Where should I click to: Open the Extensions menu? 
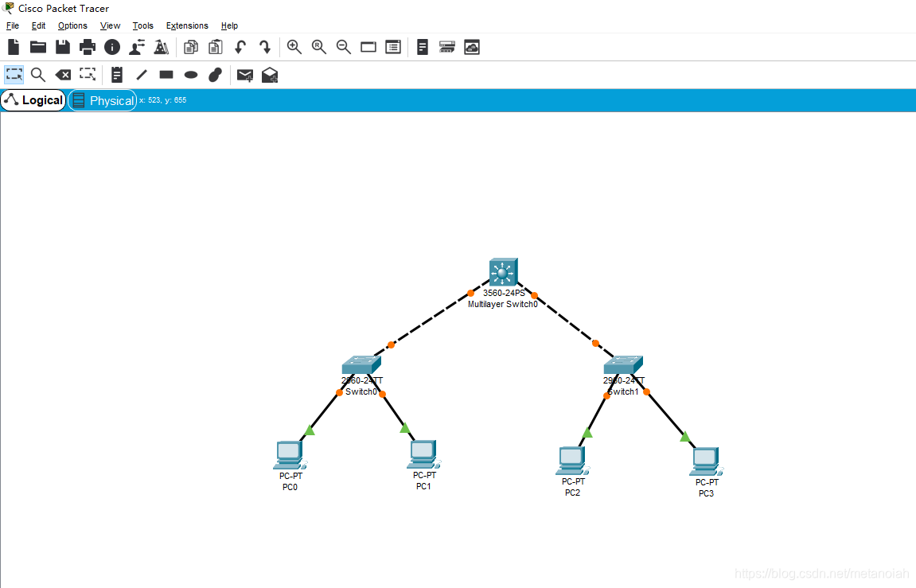coord(187,25)
